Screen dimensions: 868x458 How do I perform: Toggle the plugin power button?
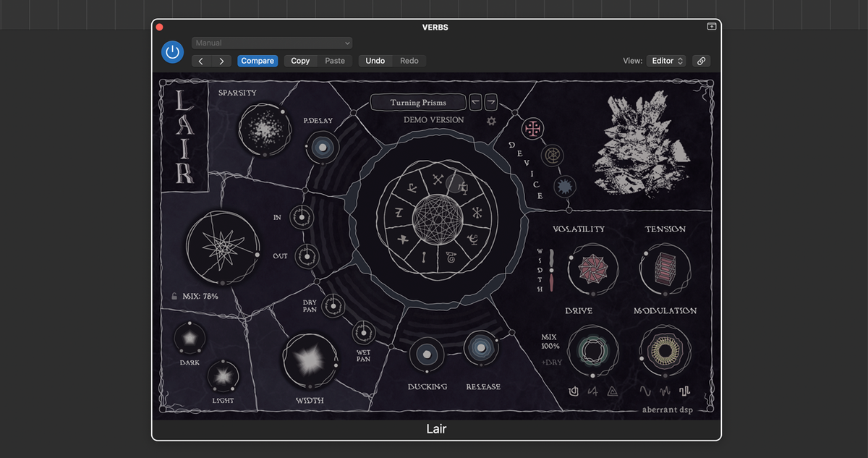(x=172, y=51)
